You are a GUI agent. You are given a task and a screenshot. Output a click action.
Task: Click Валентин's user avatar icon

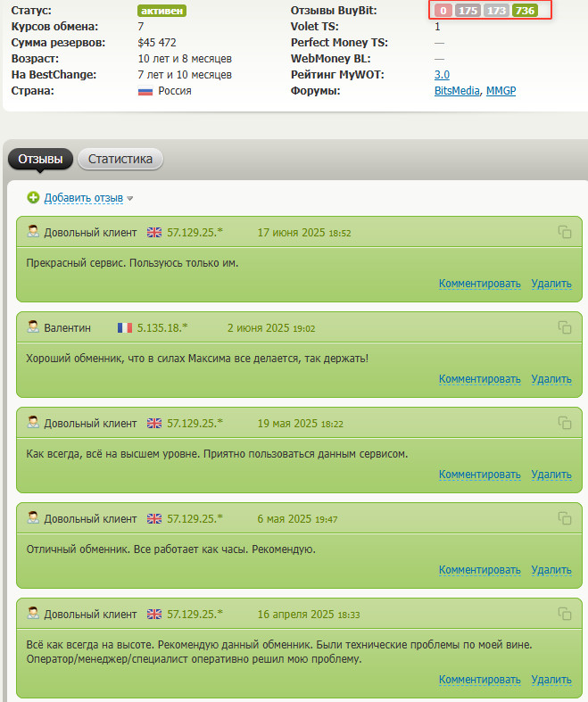click(33, 327)
